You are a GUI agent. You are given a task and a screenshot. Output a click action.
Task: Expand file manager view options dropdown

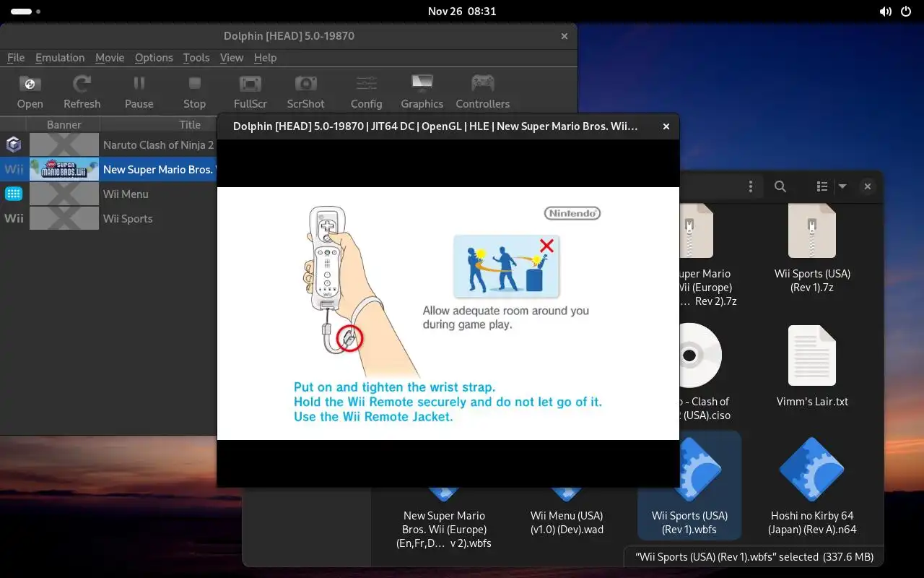pyautogui.click(x=842, y=186)
